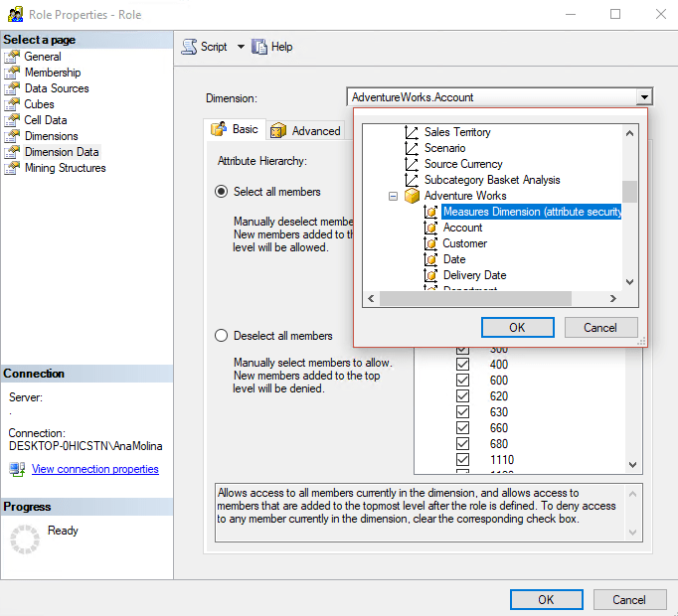Viewport: 678px width, 616px height.
Task: Click the Cubes page icon
Action: [12, 104]
